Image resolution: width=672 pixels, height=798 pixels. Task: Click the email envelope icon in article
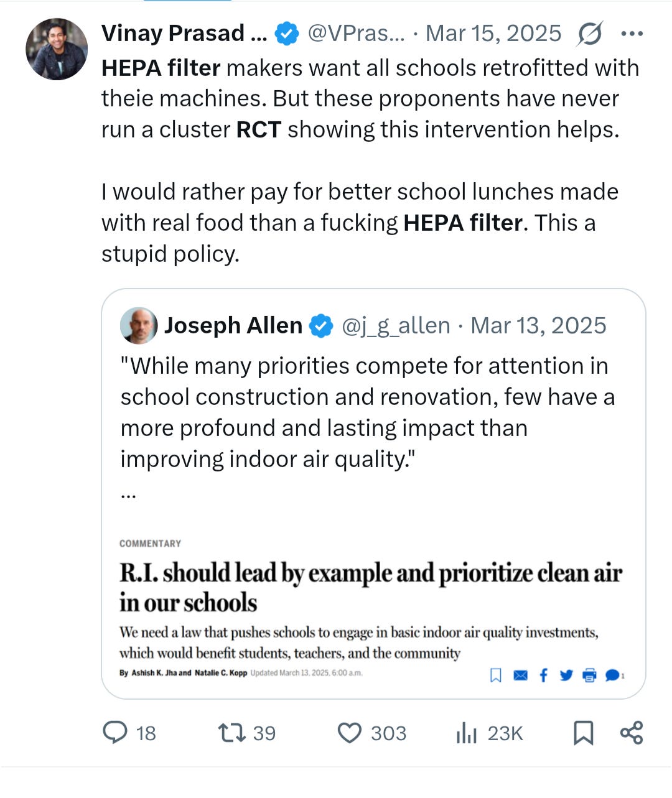click(520, 675)
